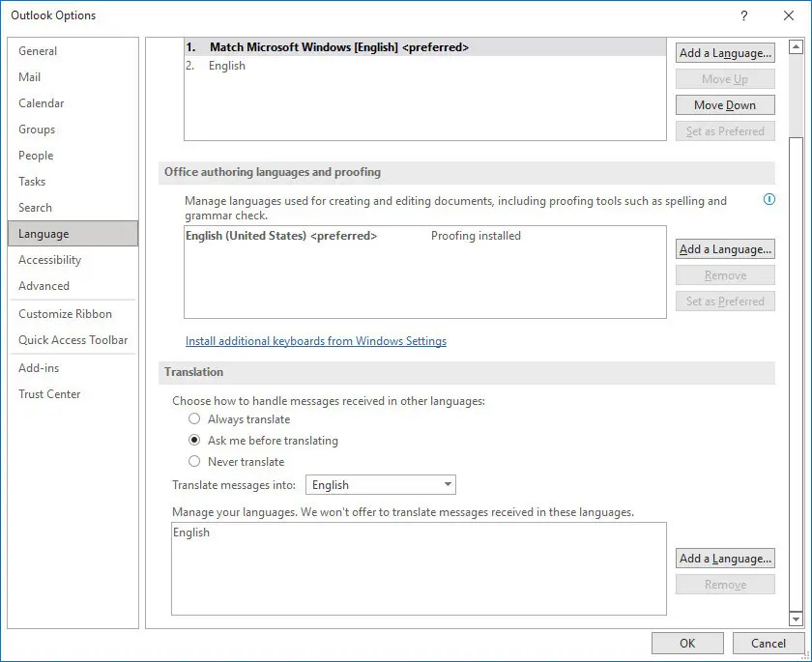Open the Advanced options category
Screen dimensions: 812x662
[x=44, y=286]
